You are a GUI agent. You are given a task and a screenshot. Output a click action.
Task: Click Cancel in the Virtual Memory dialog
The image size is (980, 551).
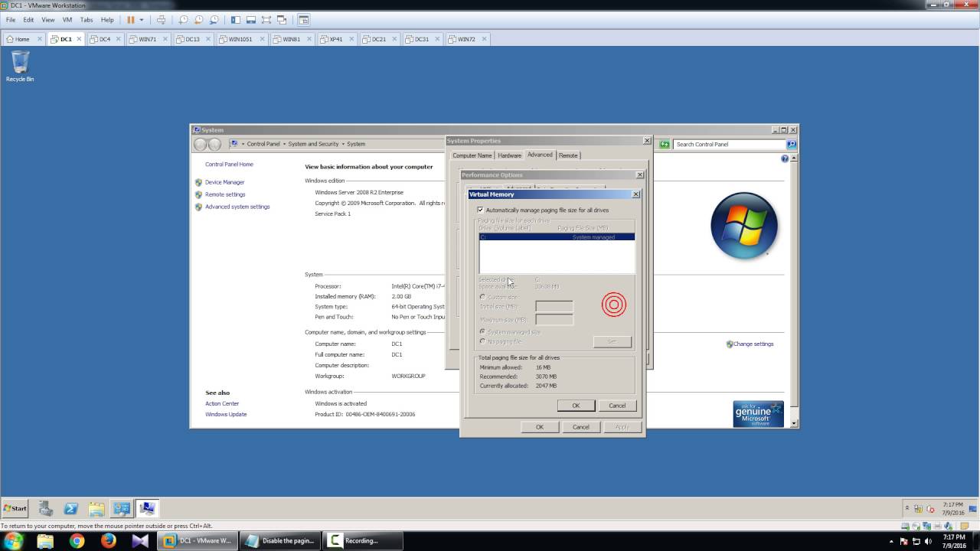pos(617,406)
